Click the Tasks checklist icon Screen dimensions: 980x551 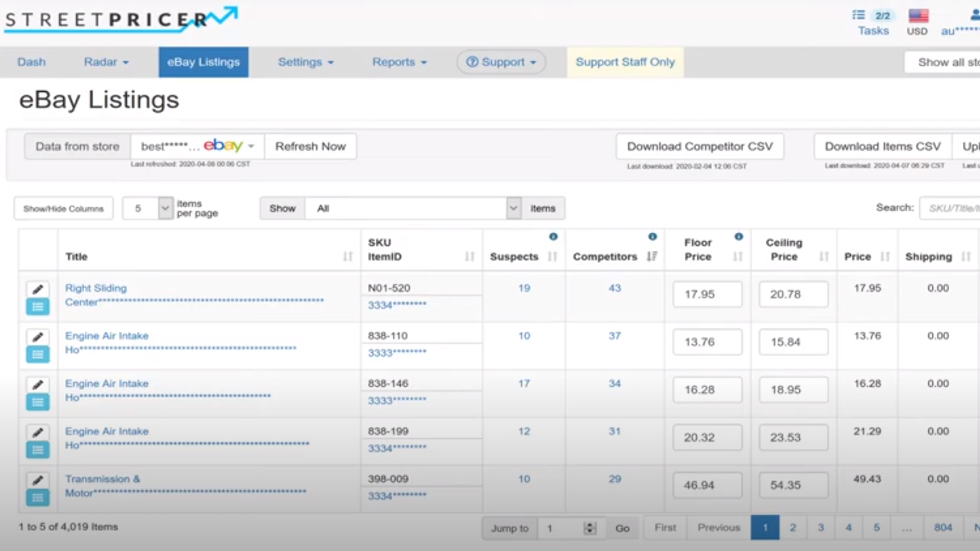[859, 15]
